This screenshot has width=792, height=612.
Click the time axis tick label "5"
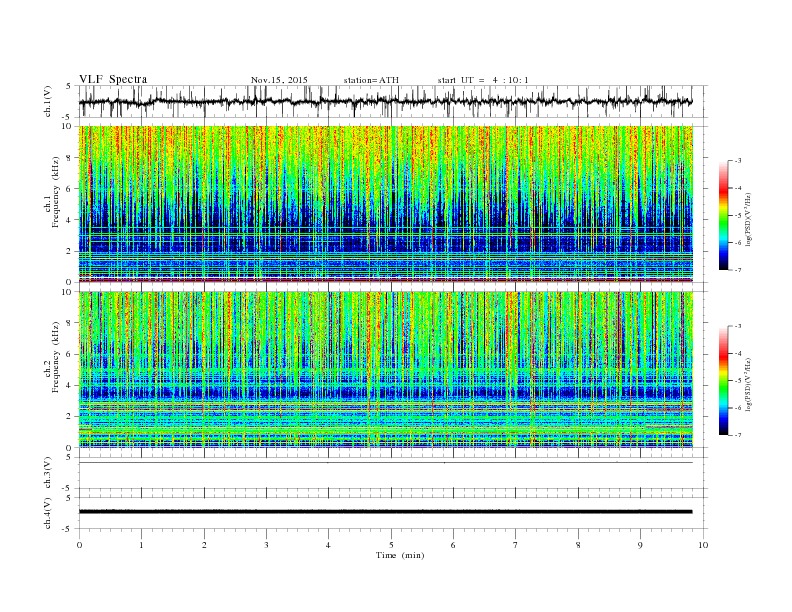point(391,545)
